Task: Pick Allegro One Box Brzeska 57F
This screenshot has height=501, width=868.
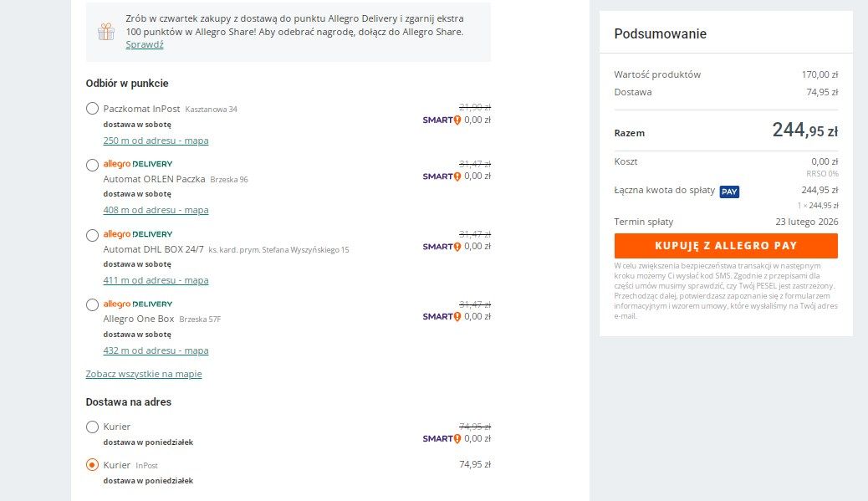Action: (x=93, y=305)
